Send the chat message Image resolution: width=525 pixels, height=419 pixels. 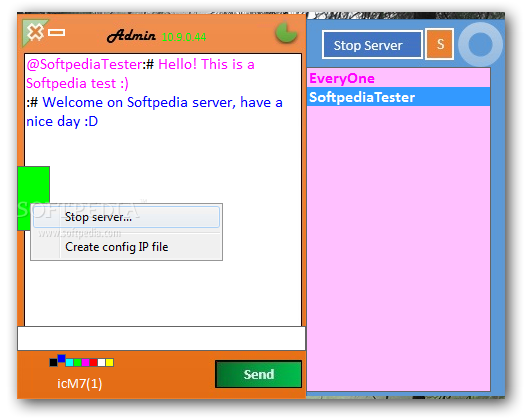(x=258, y=374)
